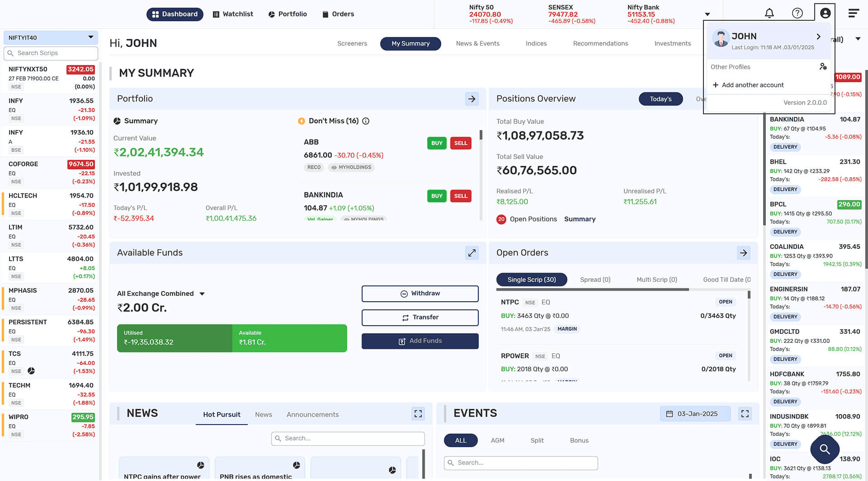Open the Open Orders arrow

pos(744,253)
